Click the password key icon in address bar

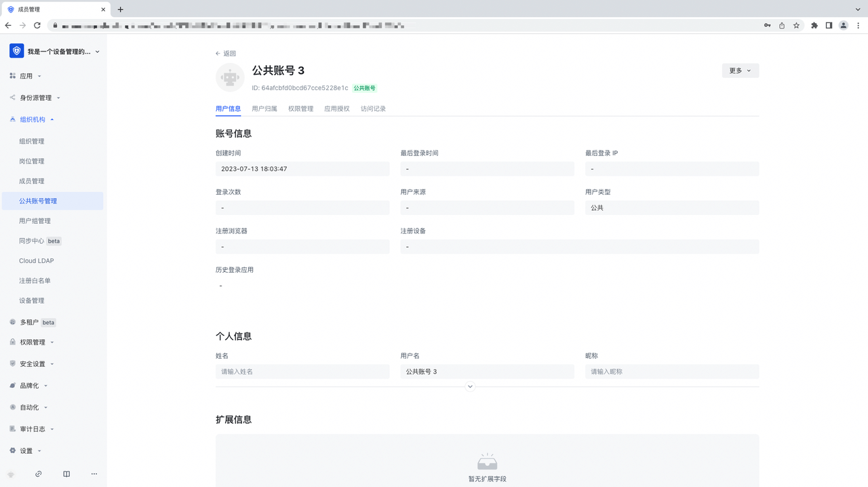pos(767,25)
